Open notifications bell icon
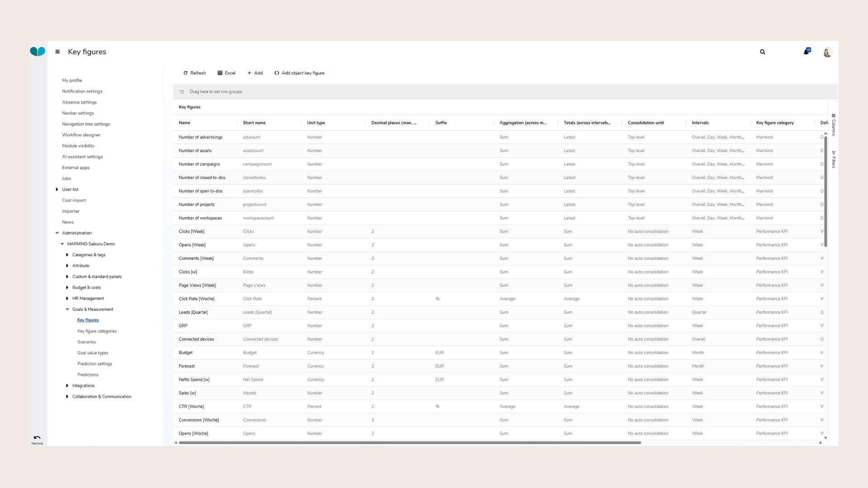The height and width of the screenshot is (488, 868). 806,52
